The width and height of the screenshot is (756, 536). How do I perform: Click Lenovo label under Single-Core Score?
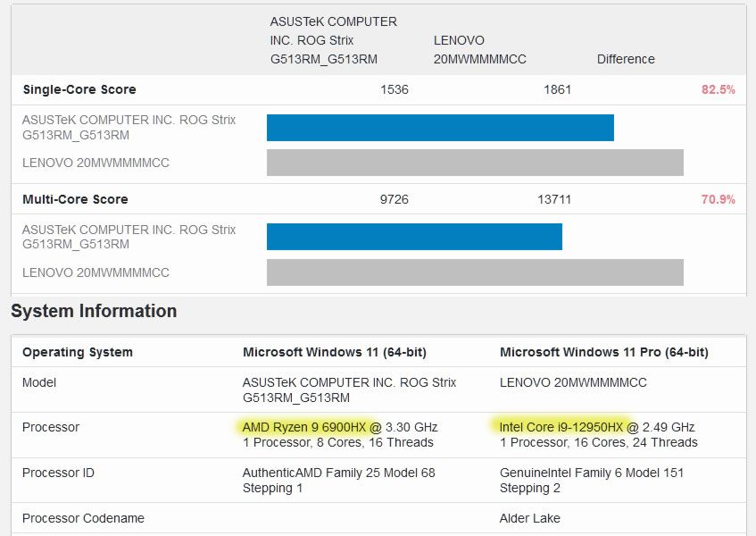point(96,163)
